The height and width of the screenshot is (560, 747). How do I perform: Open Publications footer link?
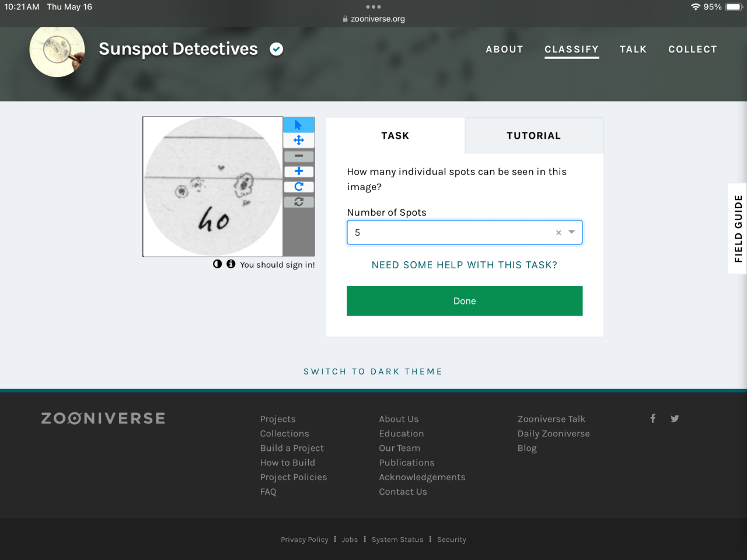(x=407, y=463)
